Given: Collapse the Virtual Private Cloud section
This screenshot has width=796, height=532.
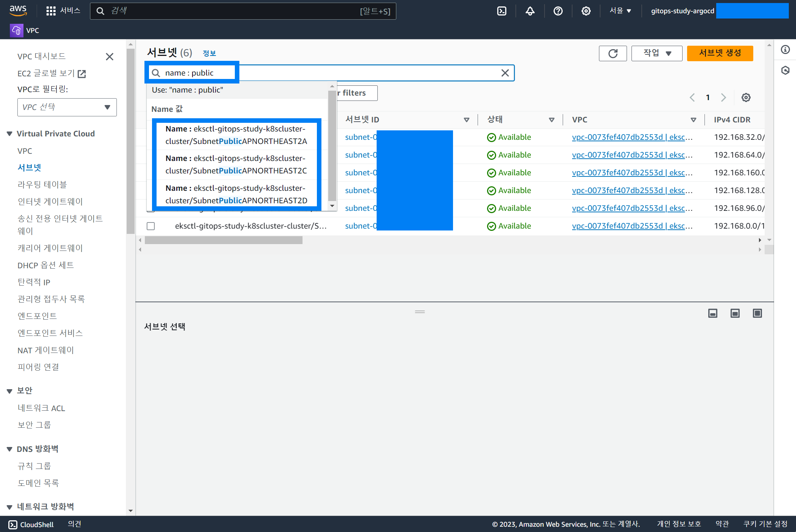Looking at the screenshot, I should coord(10,134).
